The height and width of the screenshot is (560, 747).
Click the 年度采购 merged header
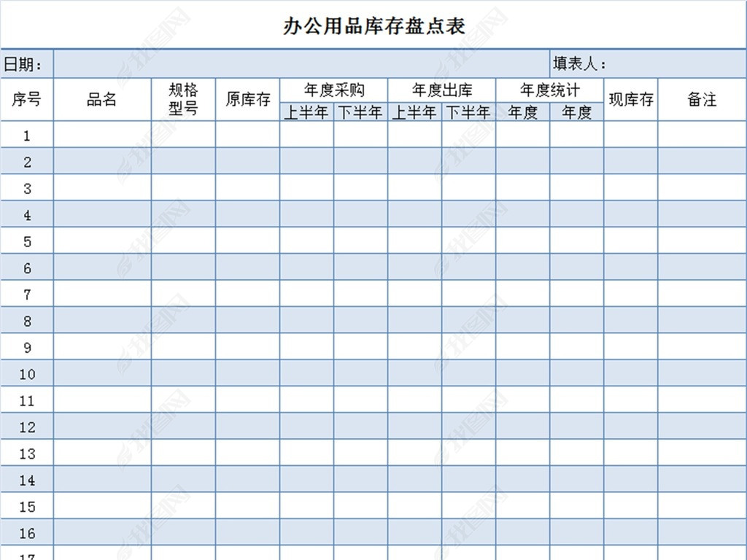[x=333, y=90]
